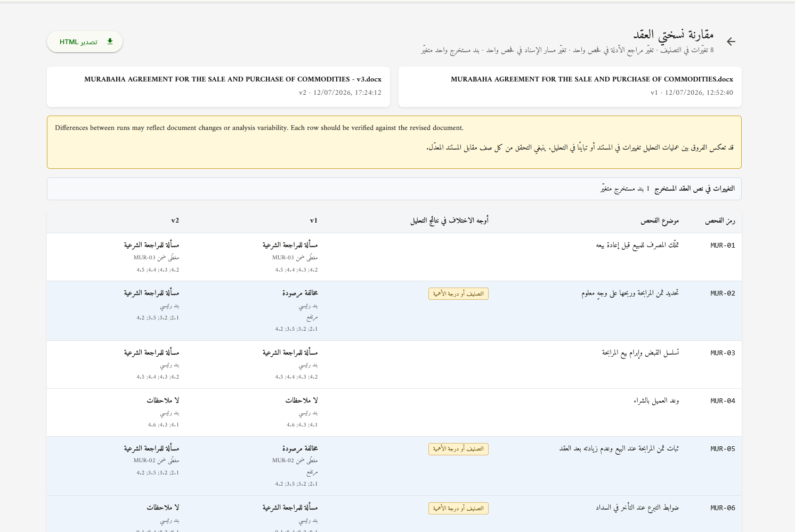Click the v2 column header
This screenshot has height=532, width=795.
pos(175,220)
